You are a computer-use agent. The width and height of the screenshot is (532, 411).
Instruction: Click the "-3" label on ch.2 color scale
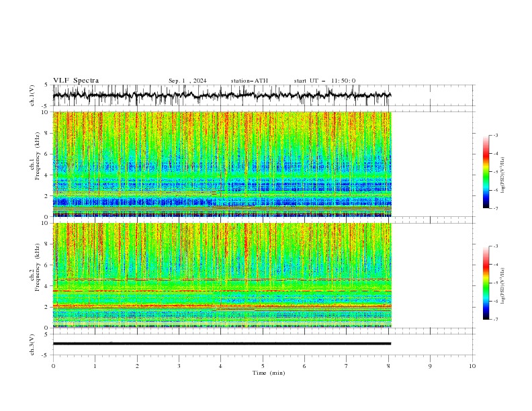[x=495, y=246]
